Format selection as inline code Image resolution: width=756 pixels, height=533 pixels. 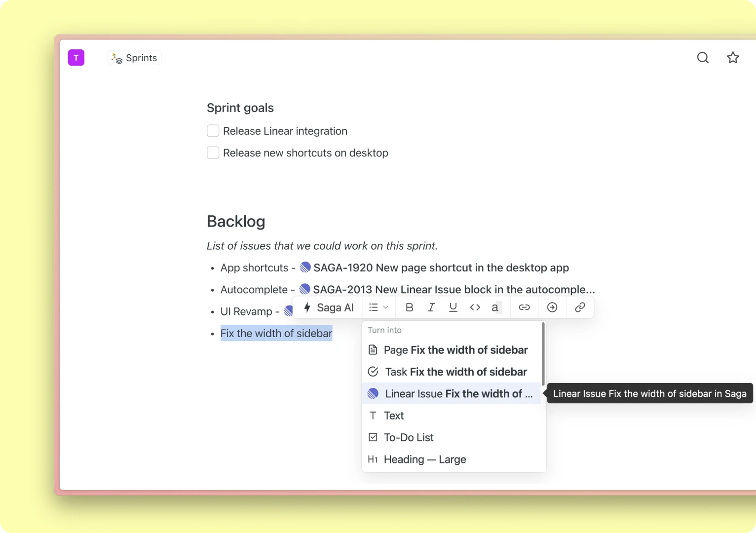475,307
